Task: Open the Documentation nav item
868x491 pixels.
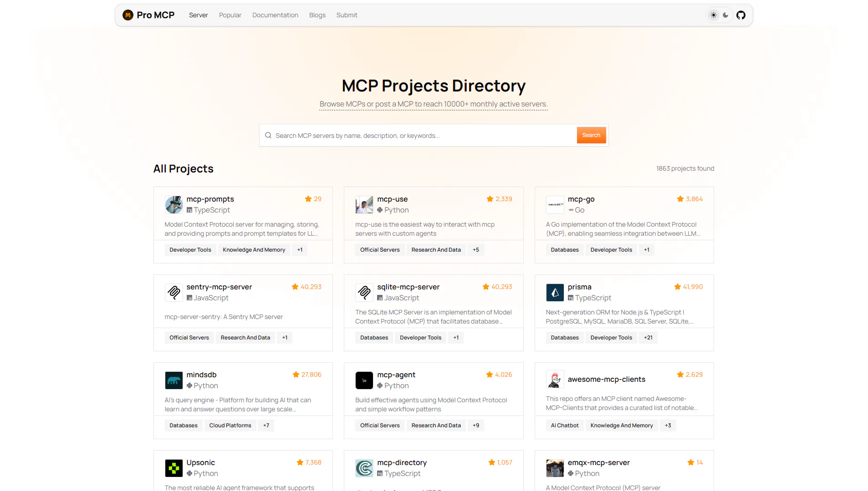Action: click(275, 15)
